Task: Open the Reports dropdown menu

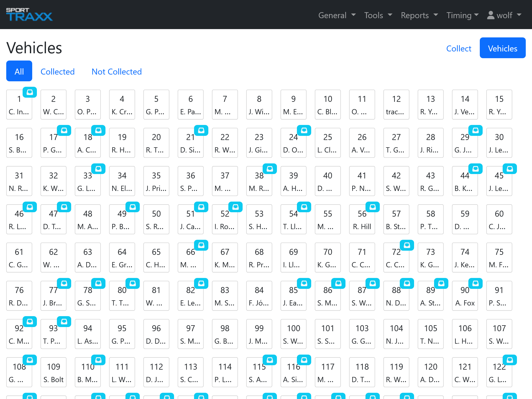Action: pos(419,15)
